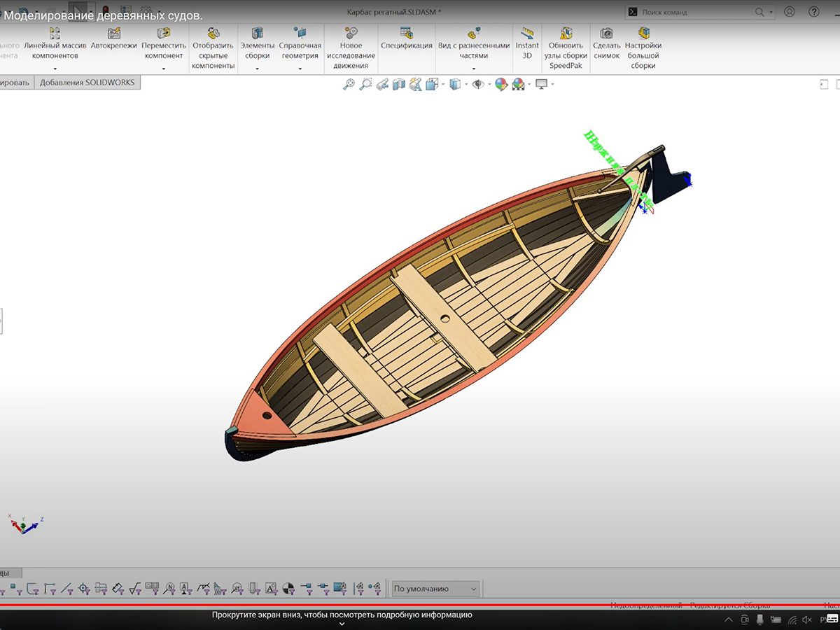Screen dimensions: 840x630
Task: Click the Zoom to Fit magnifier icon
Action: [x=349, y=85]
